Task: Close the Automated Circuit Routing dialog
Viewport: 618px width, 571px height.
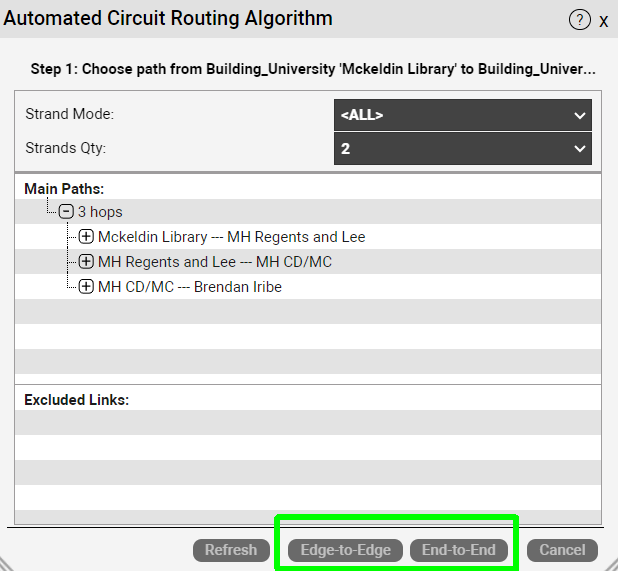Action: point(604,21)
